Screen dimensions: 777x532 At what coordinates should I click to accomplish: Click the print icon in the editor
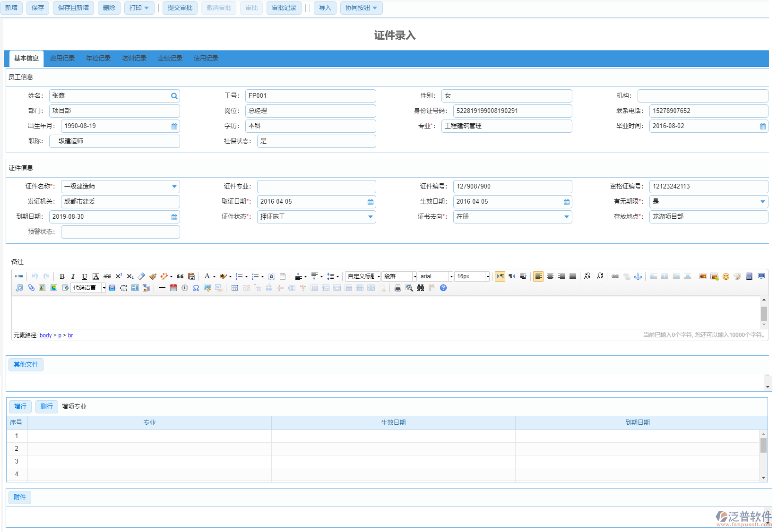tap(398, 288)
